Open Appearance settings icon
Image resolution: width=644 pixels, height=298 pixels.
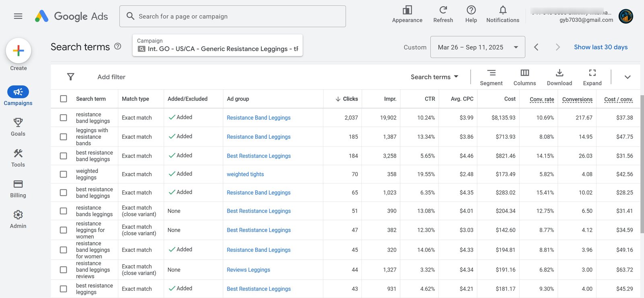407,10
